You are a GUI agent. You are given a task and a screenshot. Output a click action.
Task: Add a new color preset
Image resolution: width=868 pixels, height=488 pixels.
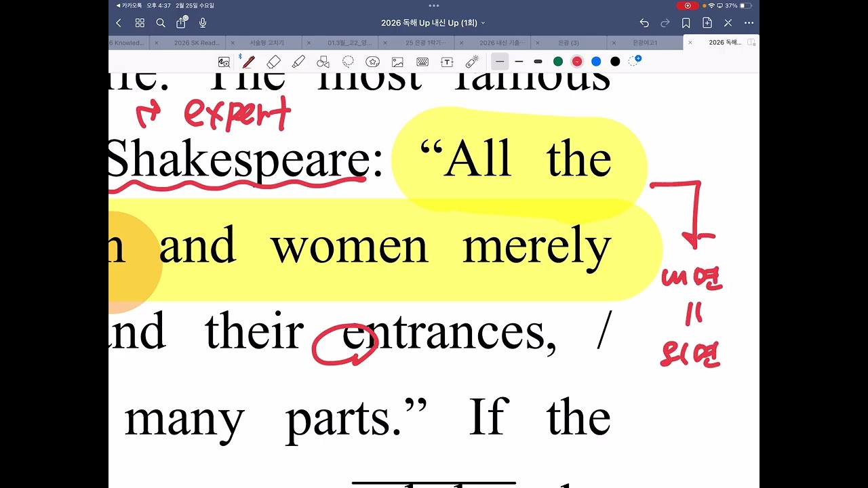pyautogui.click(x=634, y=61)
